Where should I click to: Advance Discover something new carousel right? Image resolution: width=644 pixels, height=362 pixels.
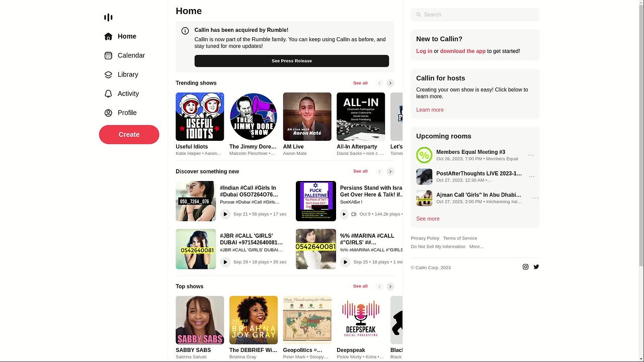coord(390,171)
